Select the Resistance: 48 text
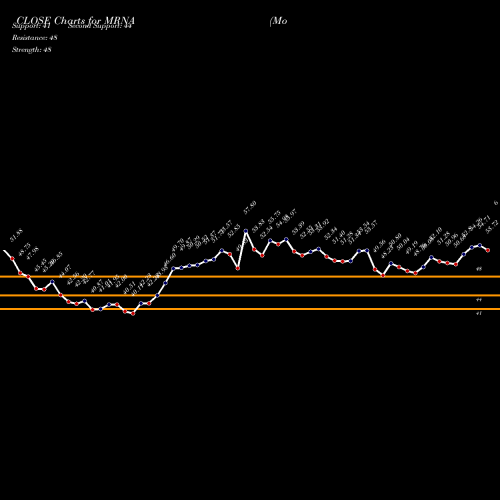This screenshot has width=500, height=500. click(x=35, y=38)
